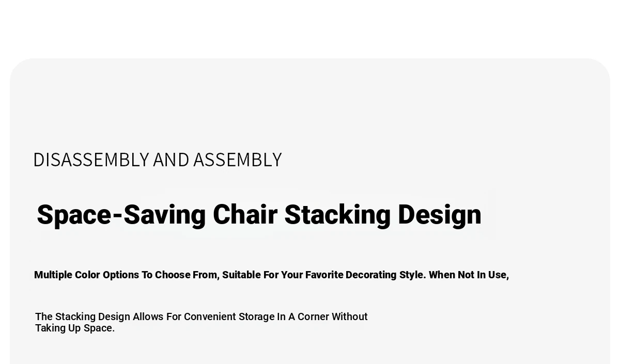Click 'Stacking' in the large bold title
Screen dimensions: 620x364
click(338, 215)
